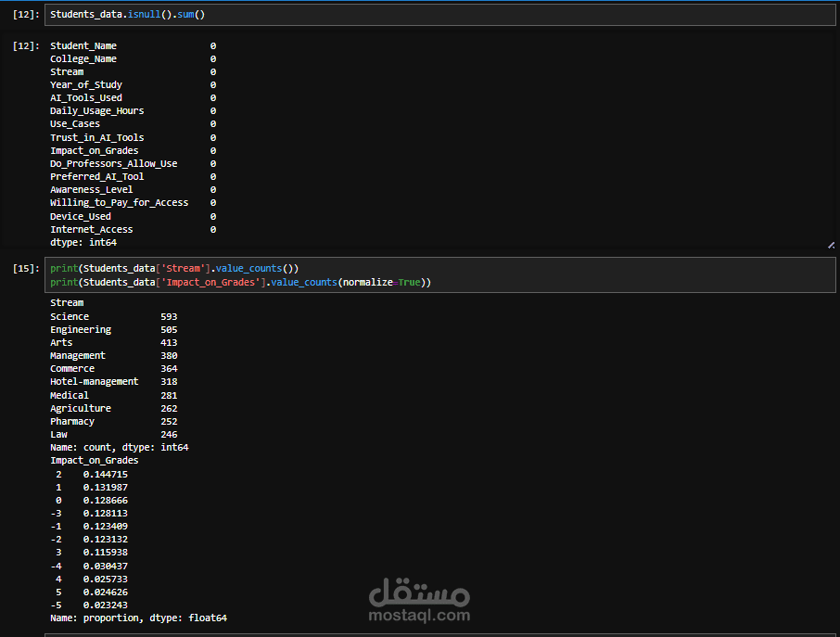Click the 'Pharmacy' stream row
Image resolution: width=840 pixels, height=637 pixels.
coord(113,422)
